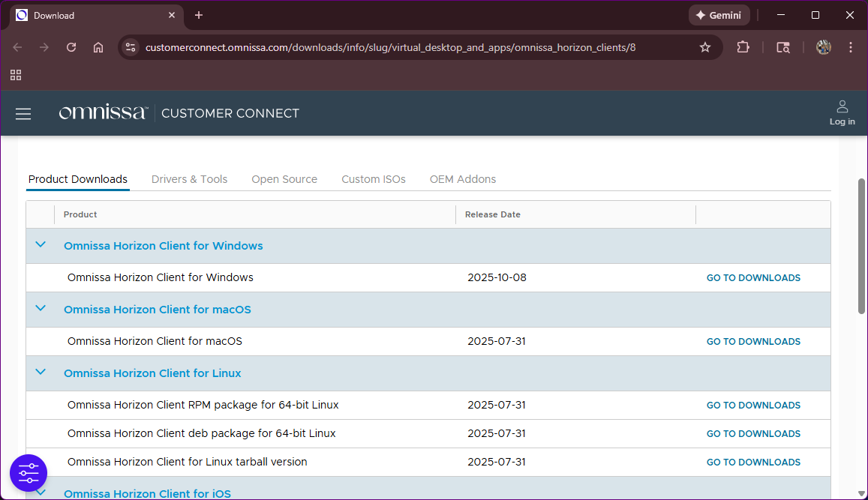Switch to the Open Source tab
This screenshot has width=868, height=500.
click(x=284, y=179)
